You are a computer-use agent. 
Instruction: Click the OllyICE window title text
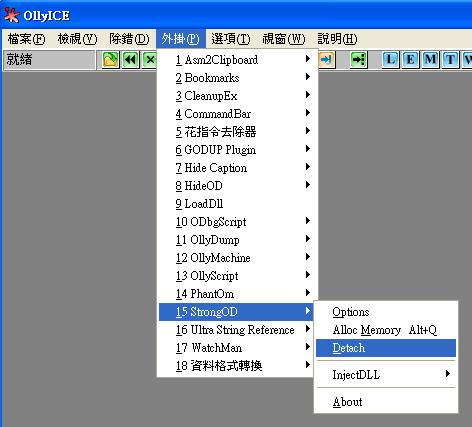pos(46,16)
